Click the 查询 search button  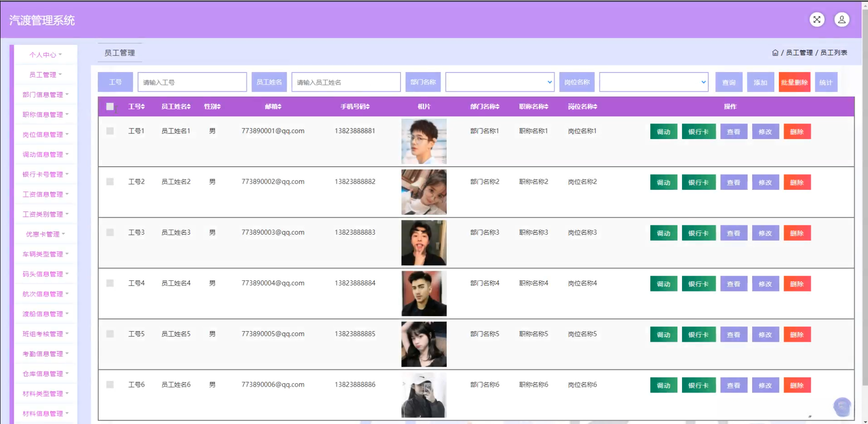click(729, 82)
